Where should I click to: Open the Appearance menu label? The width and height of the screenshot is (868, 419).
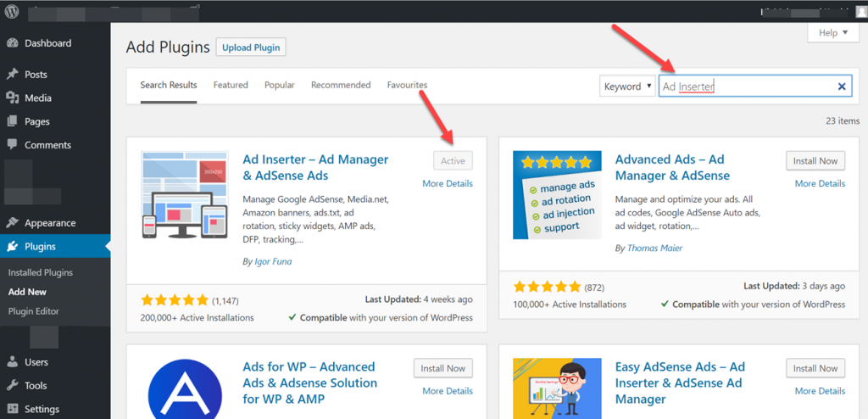[x=50, y=223]
